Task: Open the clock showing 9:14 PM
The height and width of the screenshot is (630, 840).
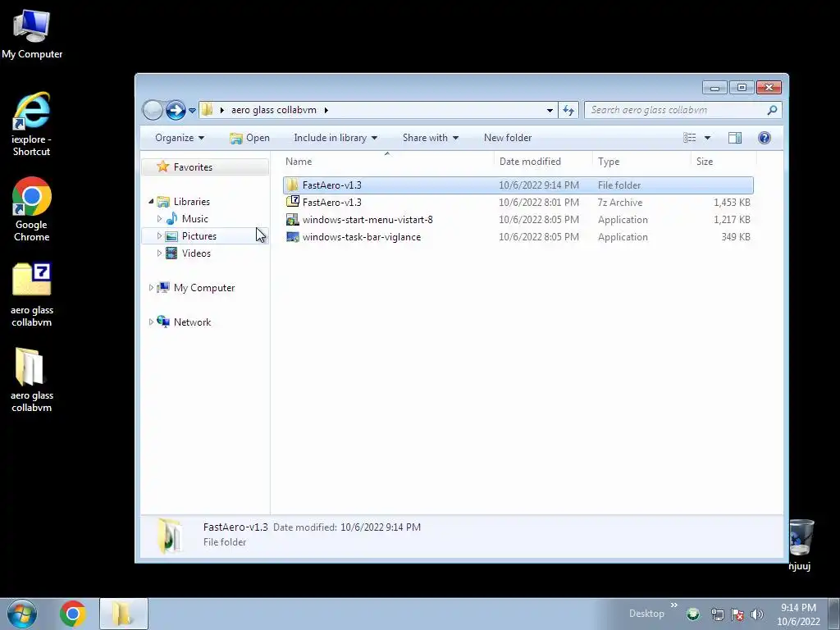Action: click(x=798, y=614)
